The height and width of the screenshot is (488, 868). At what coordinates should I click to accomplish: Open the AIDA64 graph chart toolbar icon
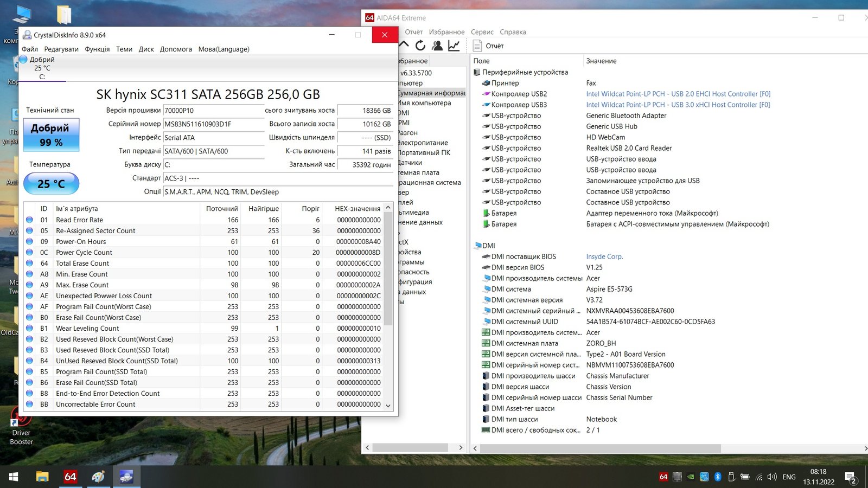coord(454,46)
